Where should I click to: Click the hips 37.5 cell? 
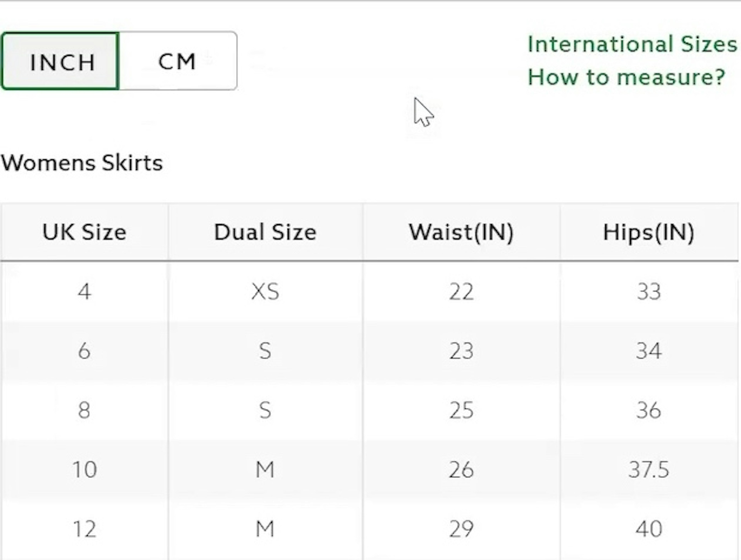click(x=649, y=469)
